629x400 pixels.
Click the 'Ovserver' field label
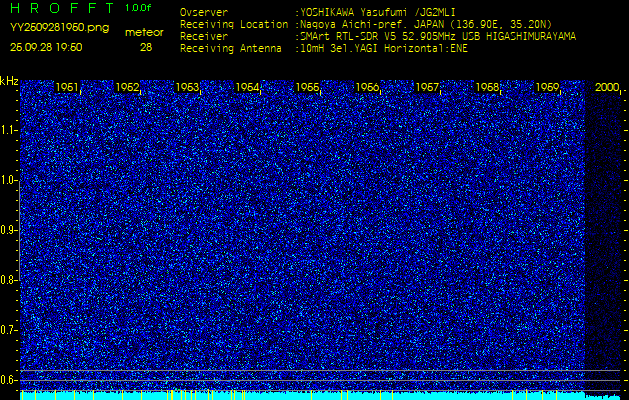(204, 12)
